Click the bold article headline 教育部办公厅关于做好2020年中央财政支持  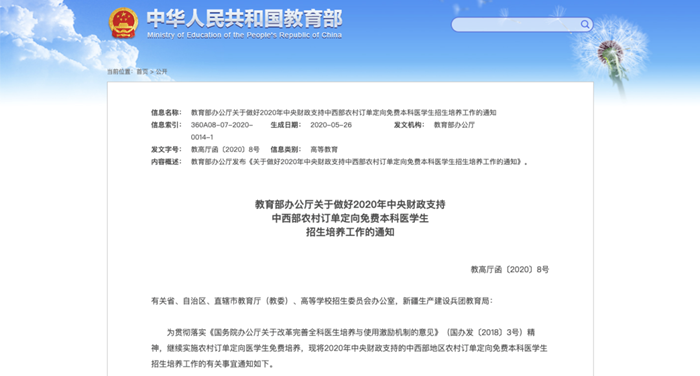pos(350,205)
